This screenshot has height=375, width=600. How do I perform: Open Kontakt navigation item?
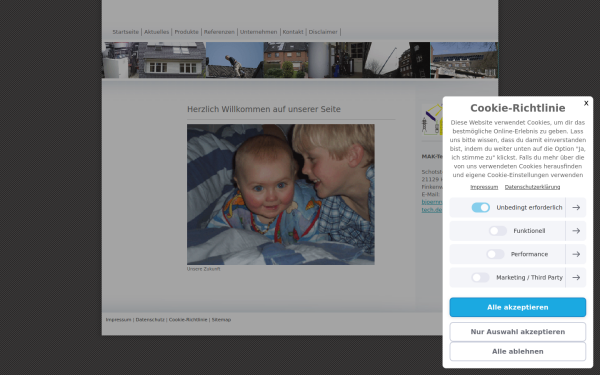coord(293,32)
